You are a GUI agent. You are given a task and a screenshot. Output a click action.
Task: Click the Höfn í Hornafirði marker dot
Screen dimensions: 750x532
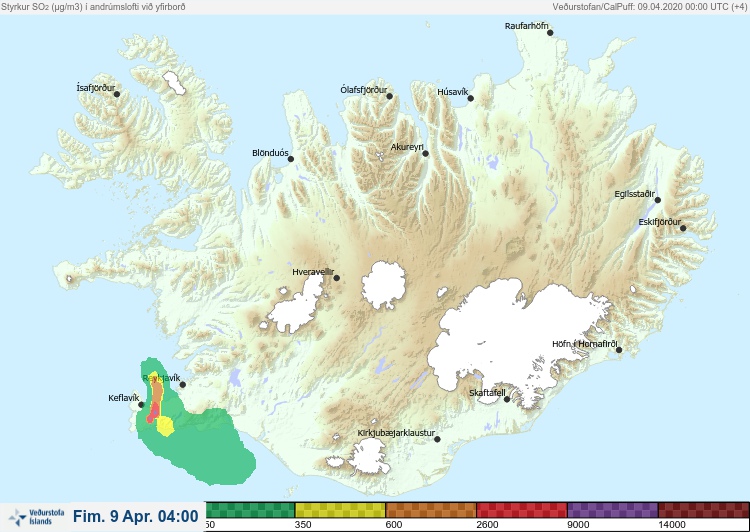618,350
